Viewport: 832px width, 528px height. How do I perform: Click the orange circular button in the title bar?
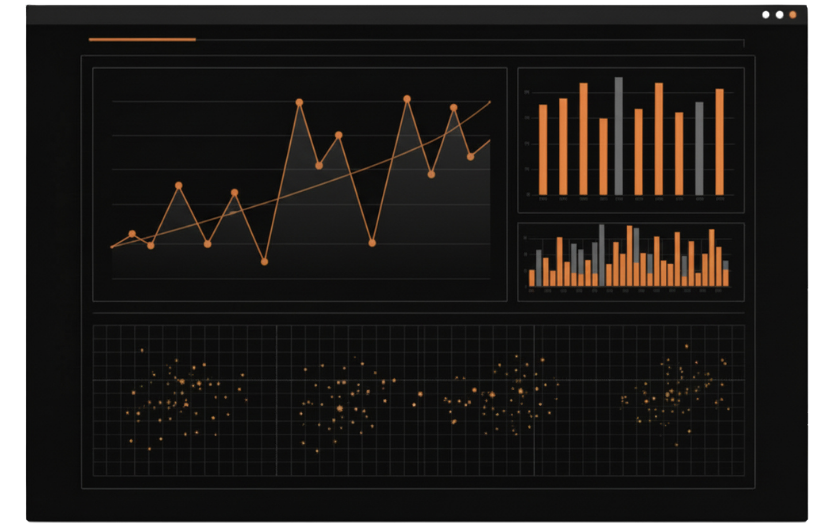[x=793, y=15]
